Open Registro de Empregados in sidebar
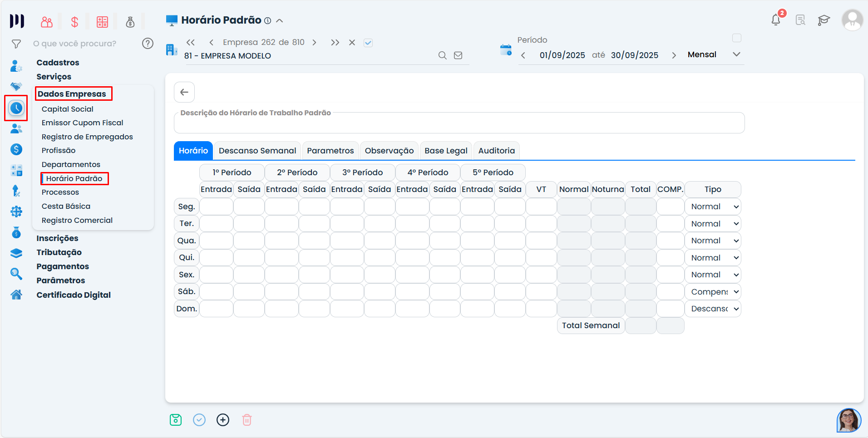This screenshot has height=438, width=868. (x=87, y=137)
